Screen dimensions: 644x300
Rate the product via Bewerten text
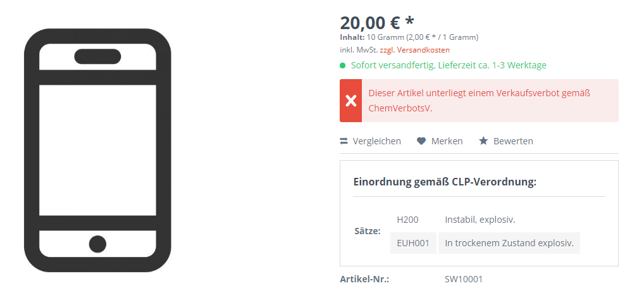(513, 141)
